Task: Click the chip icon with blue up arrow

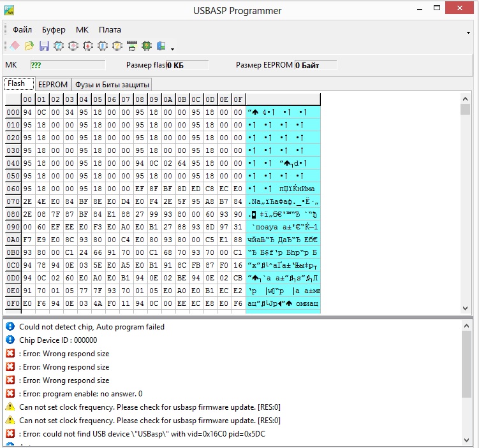Action: [103, 46]
